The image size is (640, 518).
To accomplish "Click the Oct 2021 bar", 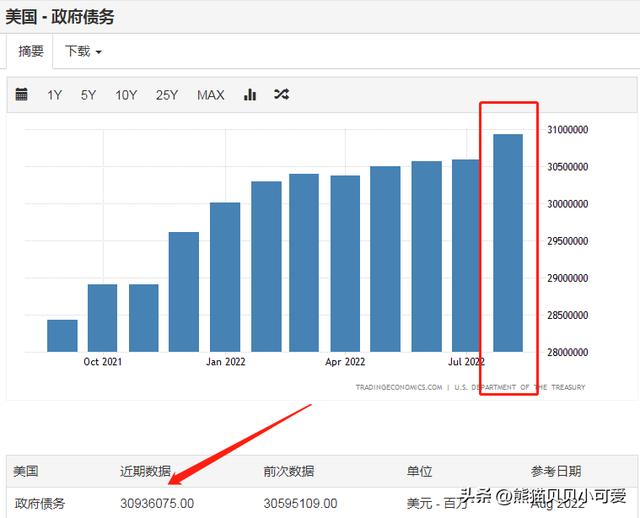I will pyautogui.click(x=103, y=318).
